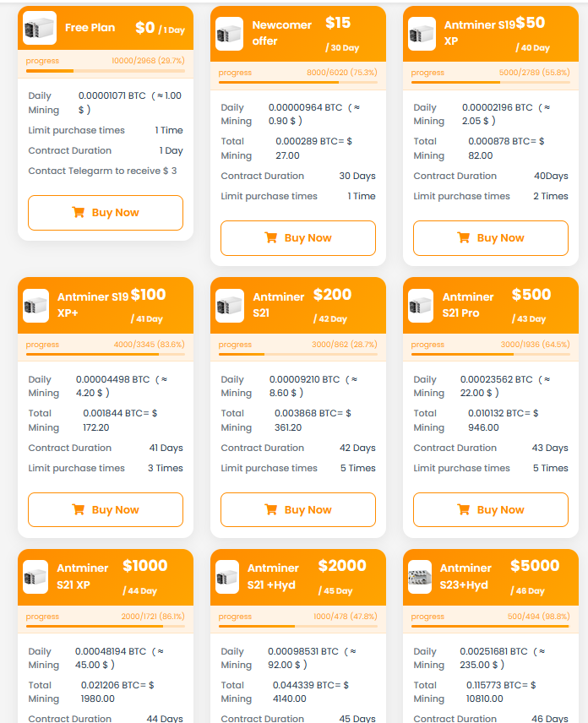This screenshot has width=588, height=723.
Task: Buy the Newcomer offer $15 plan
Action: (x=298, y=238)
